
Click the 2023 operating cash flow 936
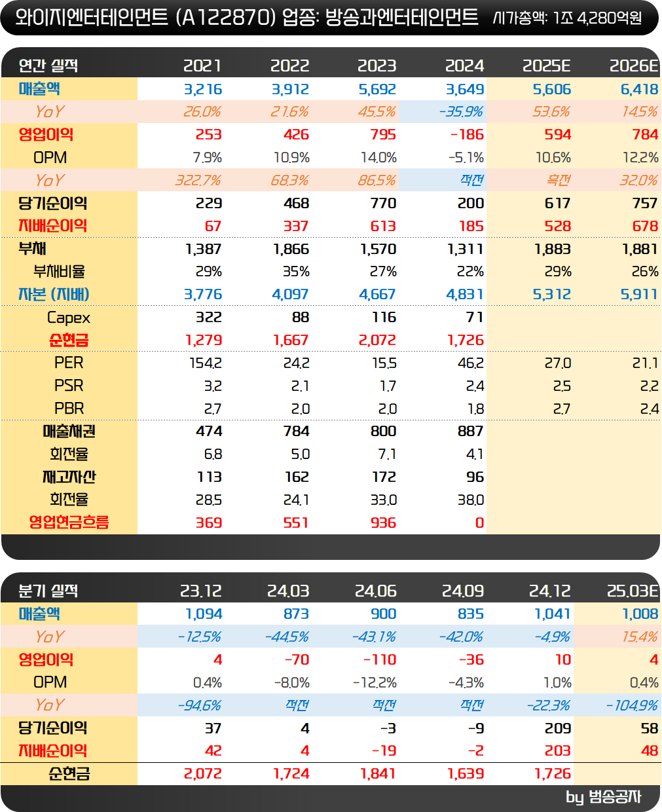383,523
